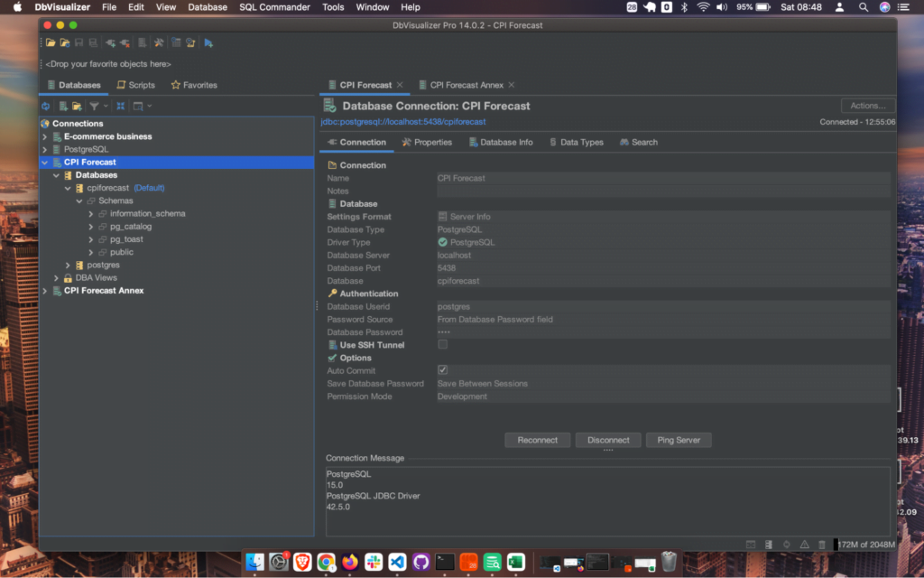Click the warning triangle icon in status bar
The image size is (924, 578).
[x=804, y=545]
